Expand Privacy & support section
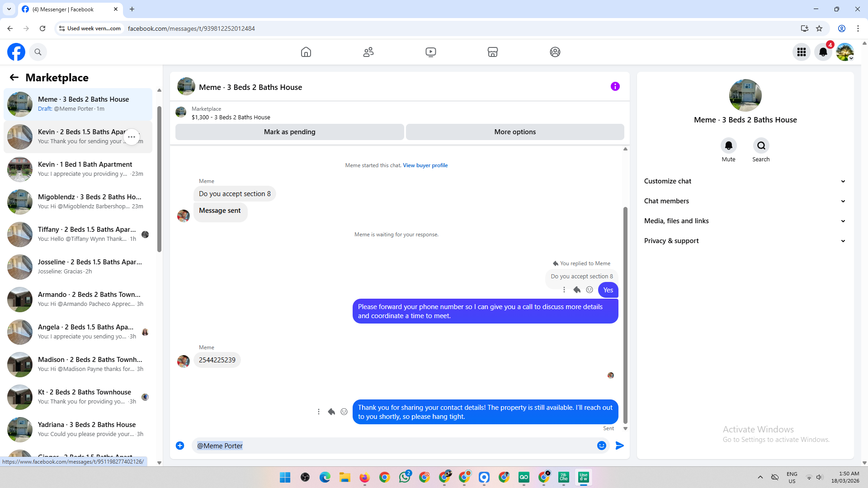868x488 pixels. 745,241
